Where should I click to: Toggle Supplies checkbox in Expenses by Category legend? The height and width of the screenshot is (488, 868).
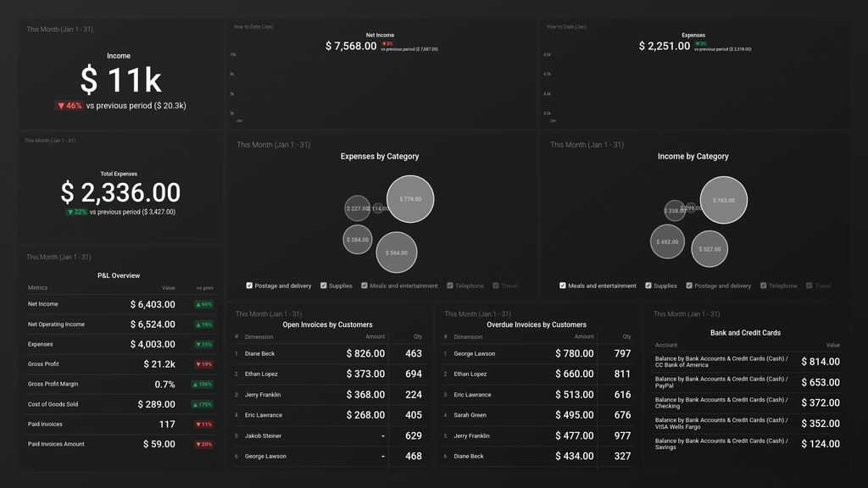coord(323,286)
